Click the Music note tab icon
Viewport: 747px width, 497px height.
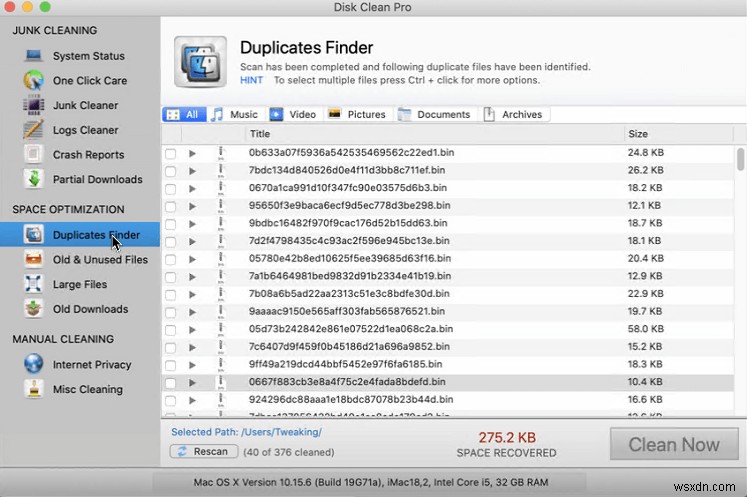click(x=217, y=114)
